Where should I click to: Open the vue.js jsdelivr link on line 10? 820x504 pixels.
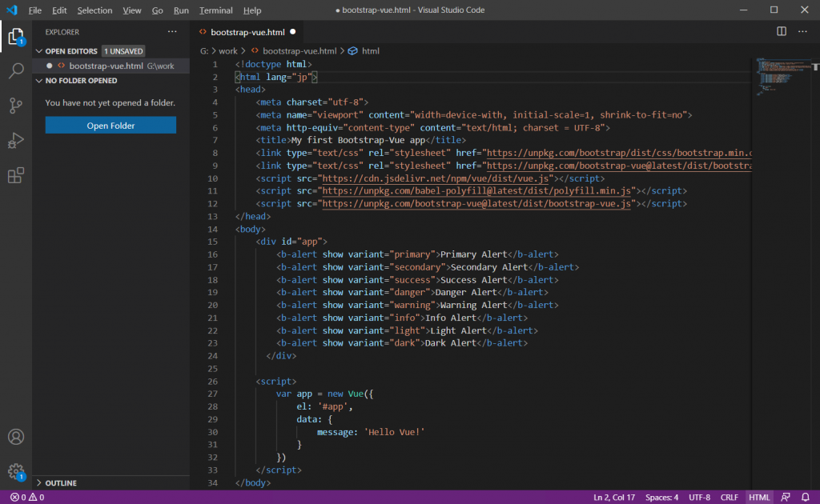435,178
